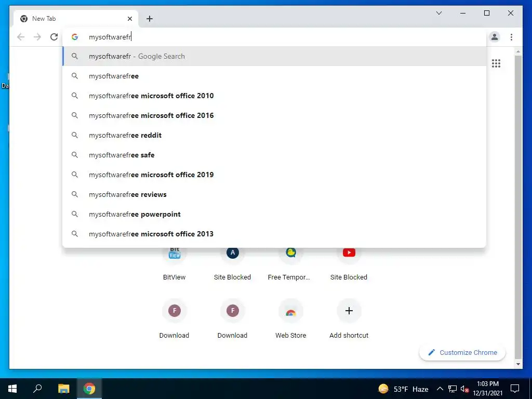Open the second Download shortcut

click(x=232, y=318)
